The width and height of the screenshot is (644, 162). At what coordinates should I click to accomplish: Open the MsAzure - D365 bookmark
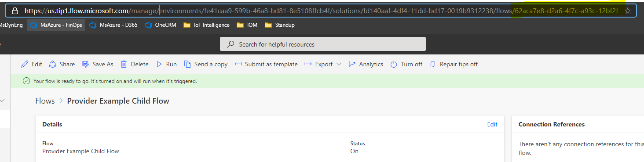(113, 25)
